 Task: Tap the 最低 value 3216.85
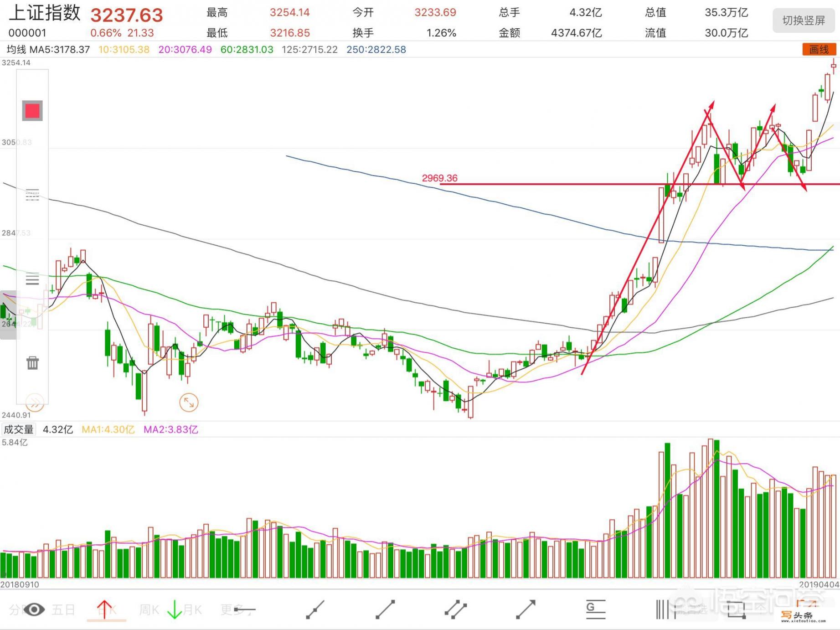pyautogui.click(x=290, y=33)
